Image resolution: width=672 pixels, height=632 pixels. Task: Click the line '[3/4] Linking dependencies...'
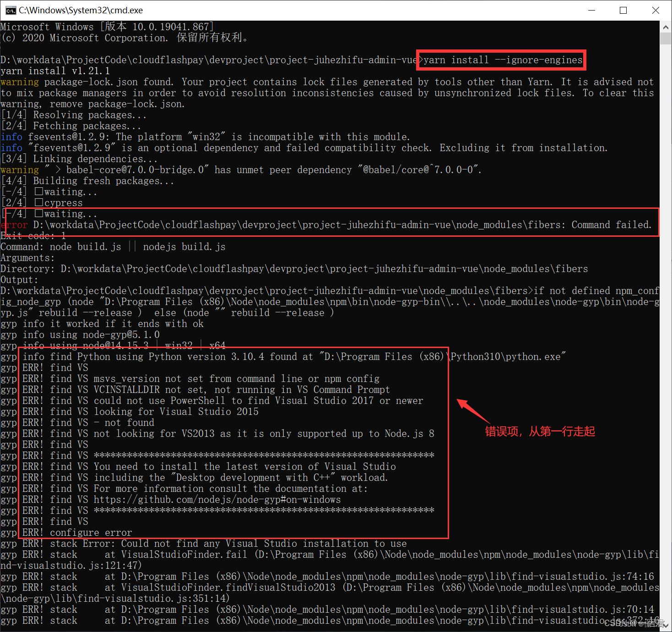79,159
